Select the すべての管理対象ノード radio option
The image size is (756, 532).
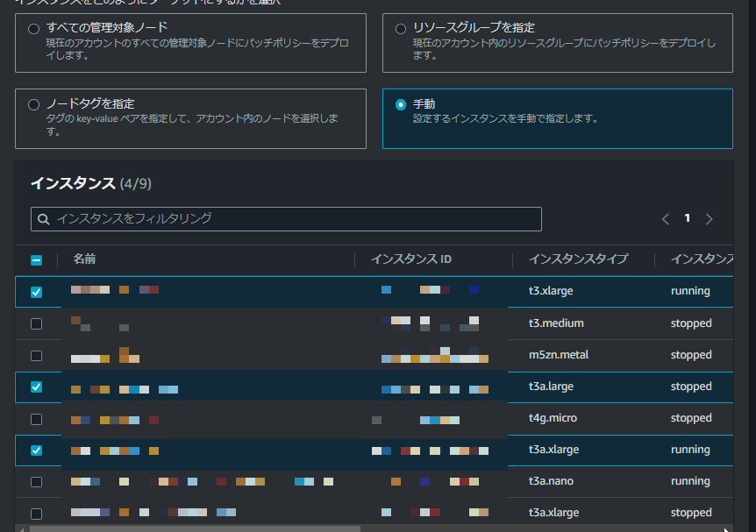pos(32,27)
